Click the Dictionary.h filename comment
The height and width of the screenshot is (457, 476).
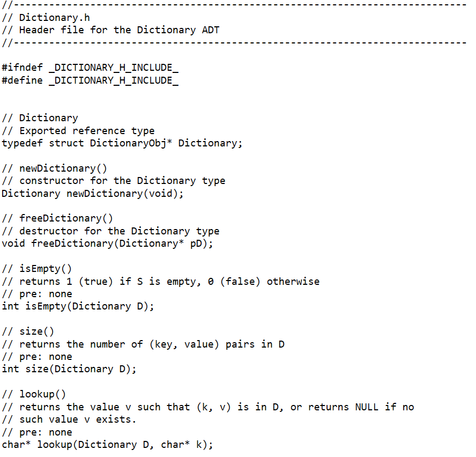[x=46, y=18]
